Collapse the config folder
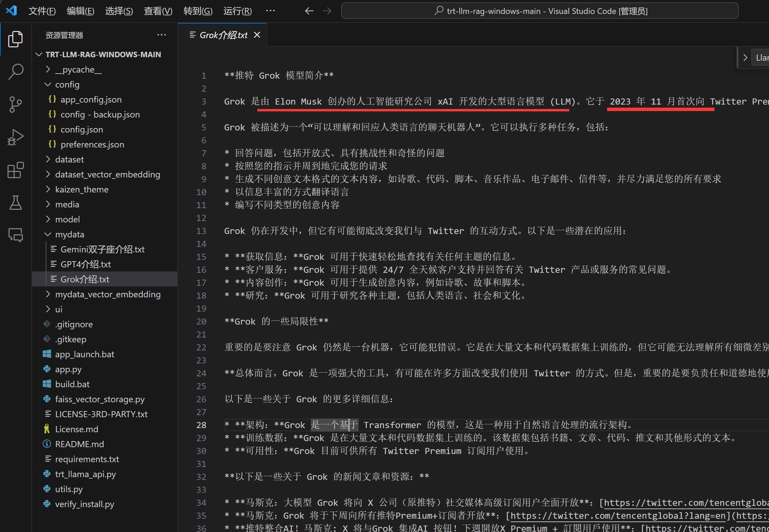The image size is (769, 532). coord(104,84)
